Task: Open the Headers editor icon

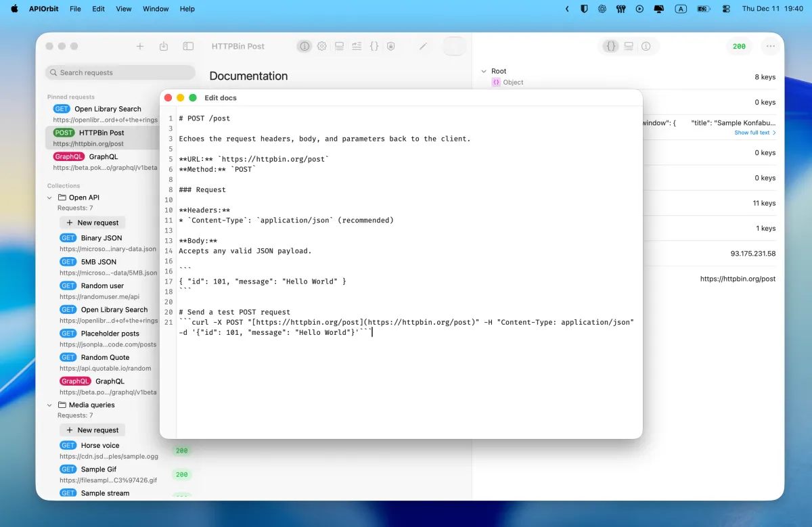Action: tap(339, 46)
